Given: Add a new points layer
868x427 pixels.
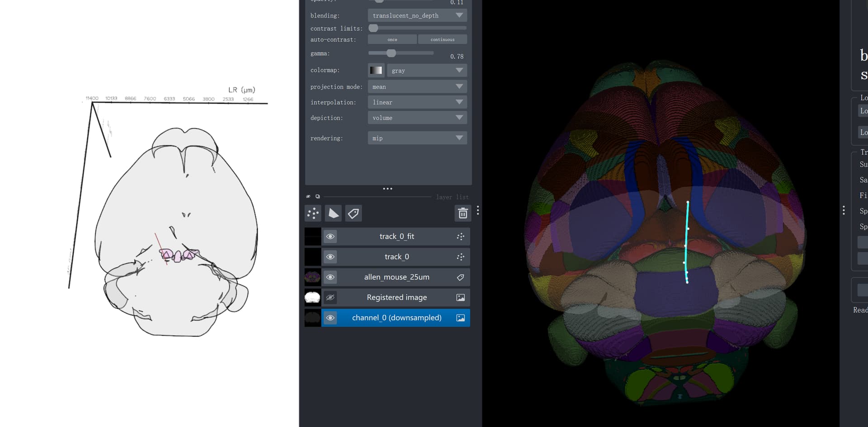Looking at the screenshot, I should (x=313, y=213).
